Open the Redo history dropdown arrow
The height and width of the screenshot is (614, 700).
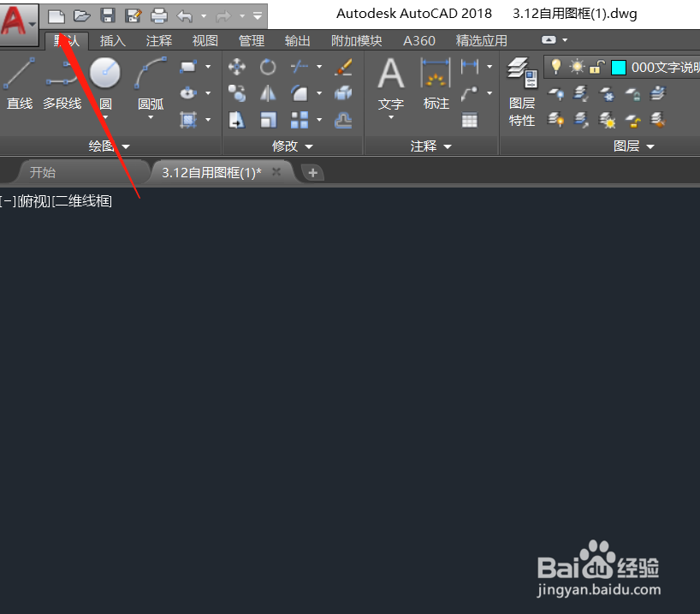(x=242, y=16)
